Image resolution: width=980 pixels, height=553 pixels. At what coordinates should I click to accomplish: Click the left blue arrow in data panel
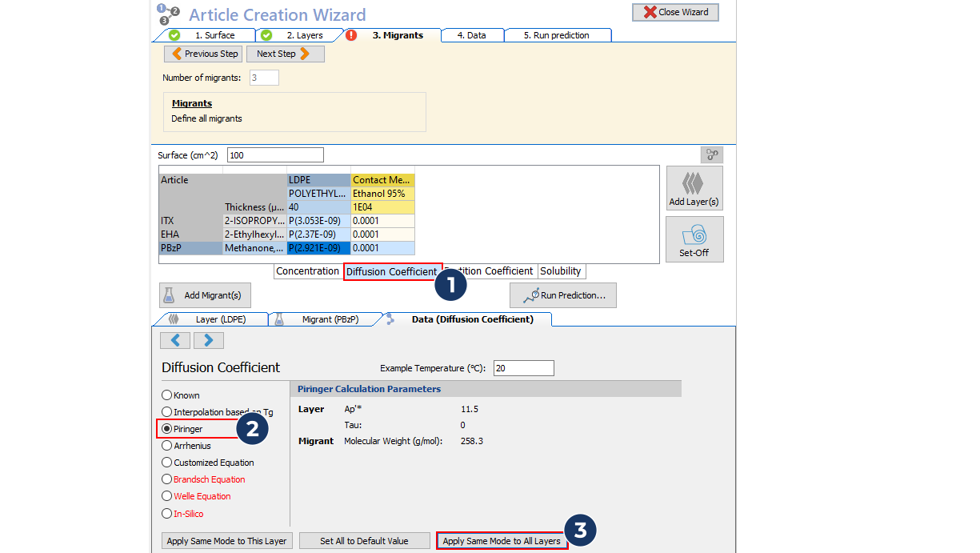175,340
